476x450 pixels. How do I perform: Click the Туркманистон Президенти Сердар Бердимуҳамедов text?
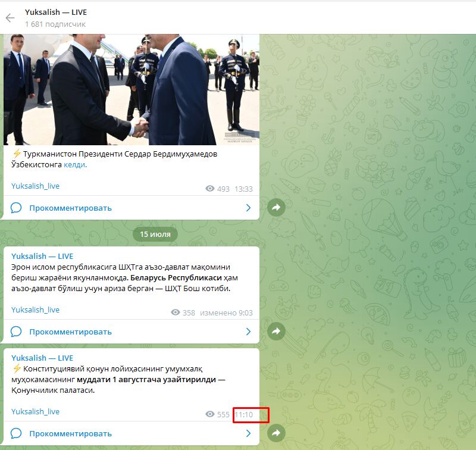(x=120, y=154)
